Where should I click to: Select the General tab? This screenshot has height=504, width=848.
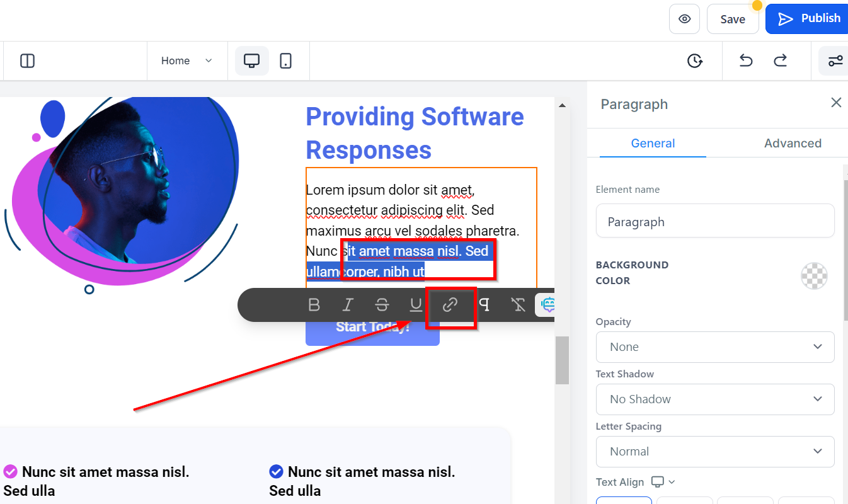(x=653, y=143)
